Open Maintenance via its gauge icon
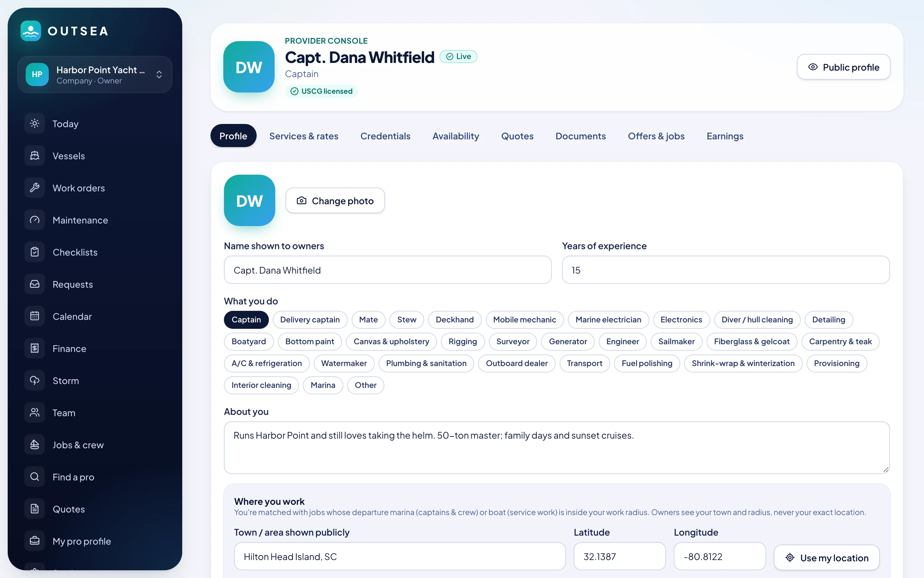 pyautogui.click(x=35, y=220)
